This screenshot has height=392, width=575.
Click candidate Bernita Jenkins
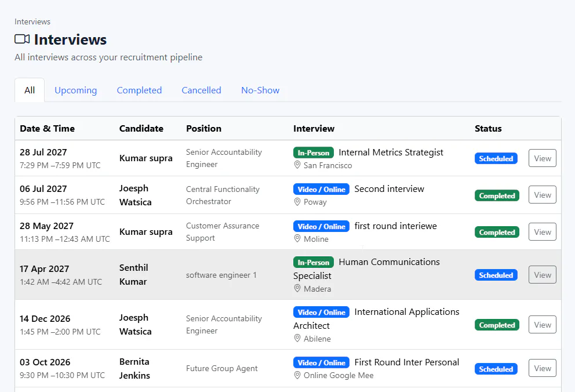(x=134, y=369)
